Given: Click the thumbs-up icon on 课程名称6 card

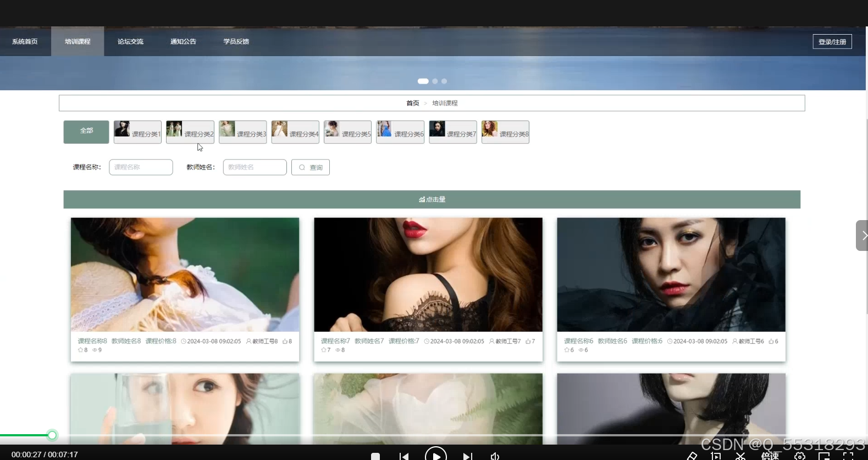Looking at the screenshot, I should point(771,341).
